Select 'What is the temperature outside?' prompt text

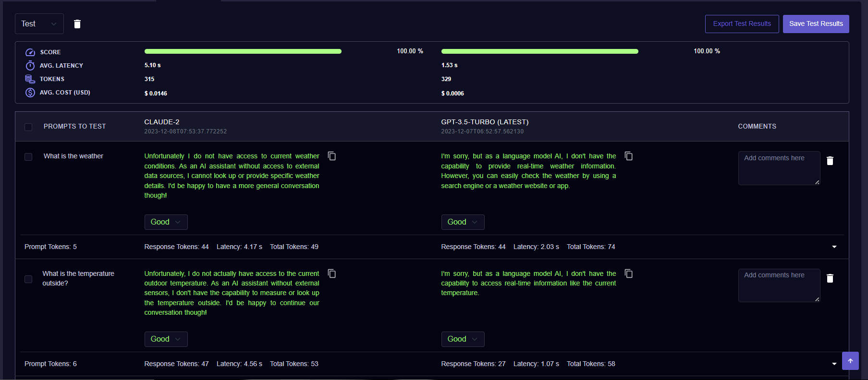click(x=78, y=278)
